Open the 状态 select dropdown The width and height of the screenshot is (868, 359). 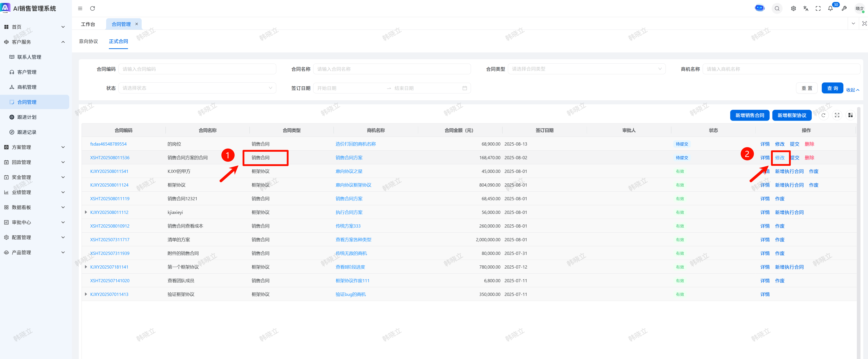[x=197, y=88]
